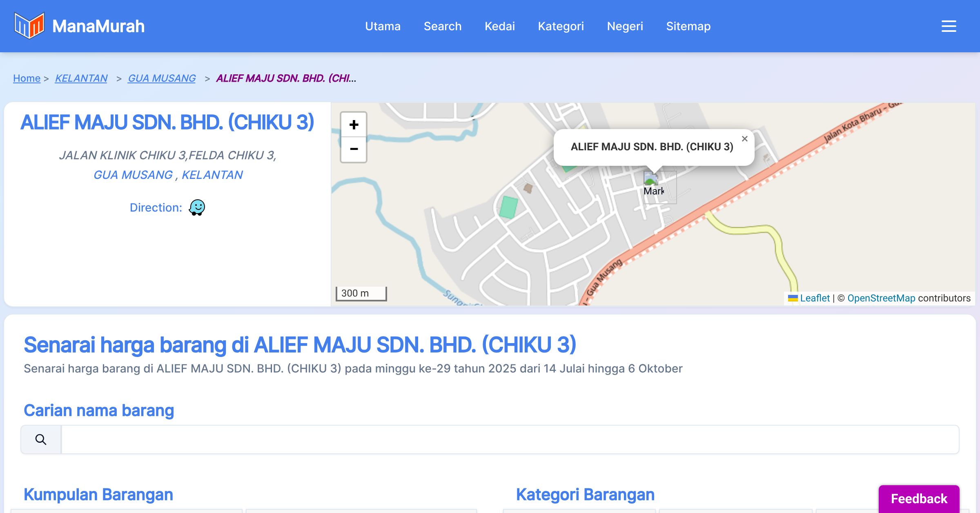Open the Sitemap nav link
This screenshot has width=980, height=513.
tap(688, 26)
